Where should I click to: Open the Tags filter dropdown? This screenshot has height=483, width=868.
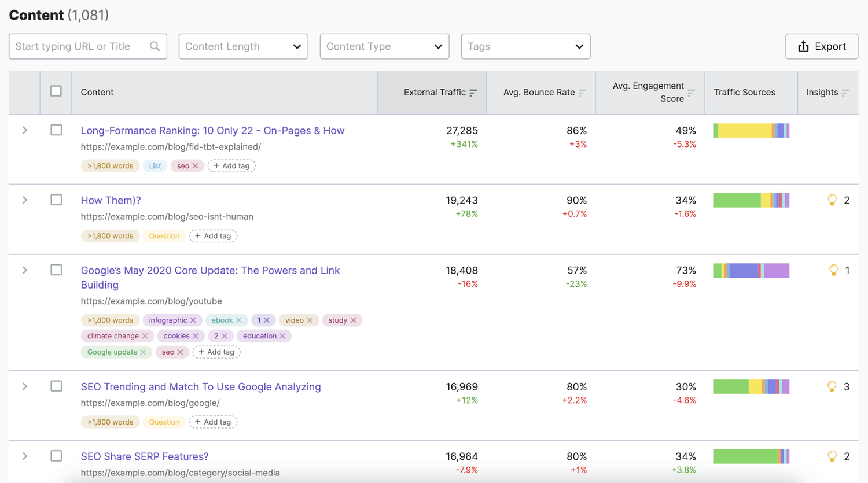525,46
